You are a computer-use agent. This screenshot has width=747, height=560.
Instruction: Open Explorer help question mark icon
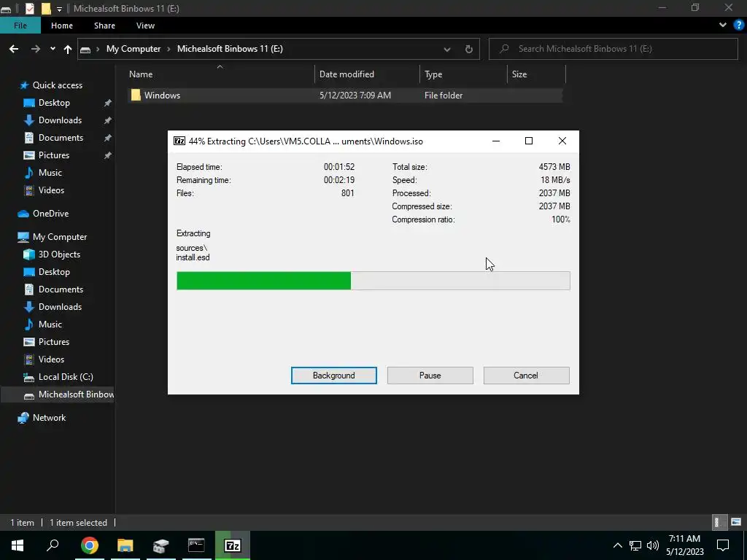[x=739, y=26]
